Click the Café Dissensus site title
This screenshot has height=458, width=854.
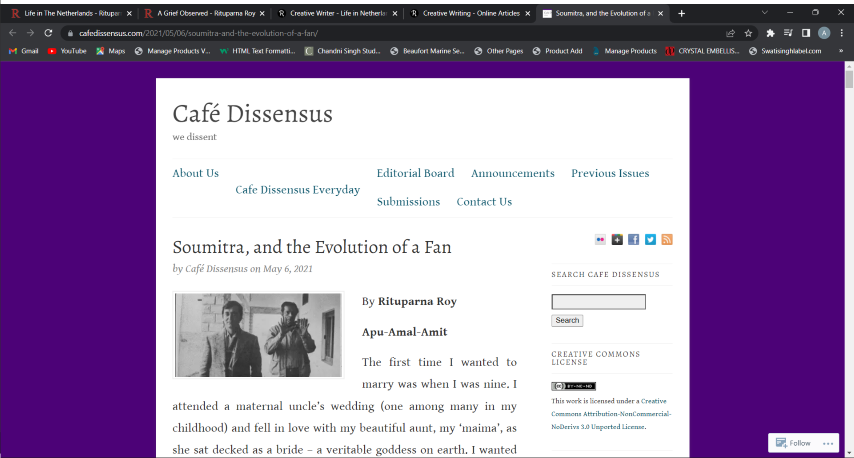(253, 114)
